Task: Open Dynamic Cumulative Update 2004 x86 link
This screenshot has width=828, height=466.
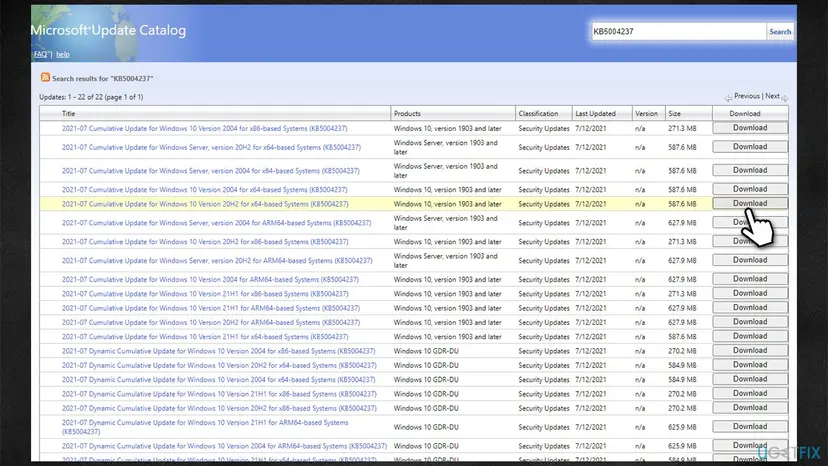Action: point(219,351)
